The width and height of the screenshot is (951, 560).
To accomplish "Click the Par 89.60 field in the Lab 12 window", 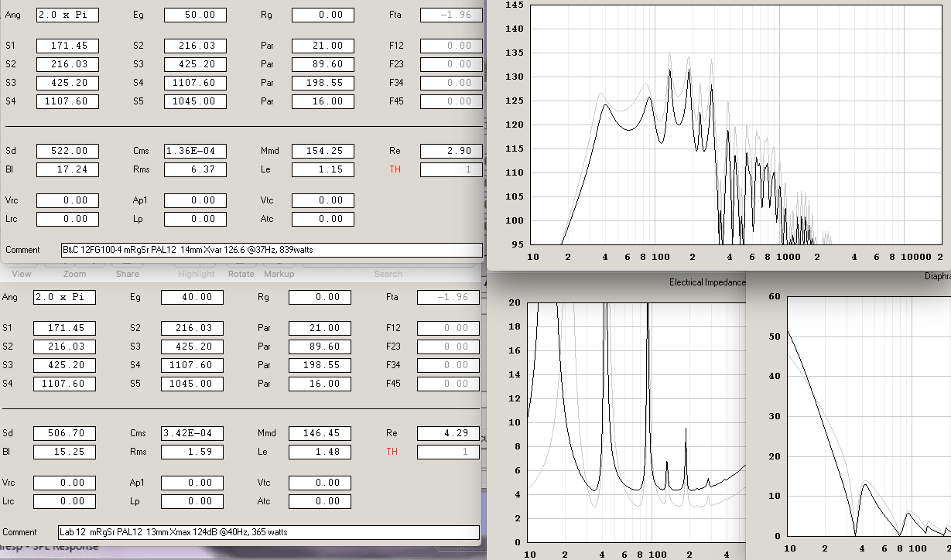I will [320, 347].
